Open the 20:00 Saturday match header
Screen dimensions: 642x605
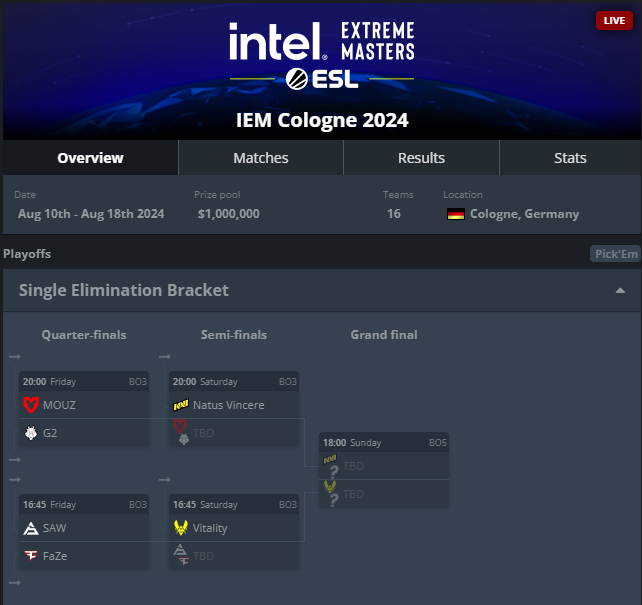(x=234, y=382)
